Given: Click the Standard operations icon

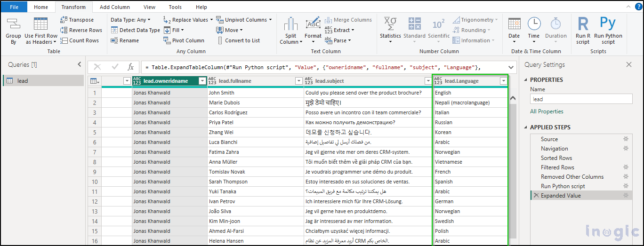Looking at the screenshot, I should [414, 24].
